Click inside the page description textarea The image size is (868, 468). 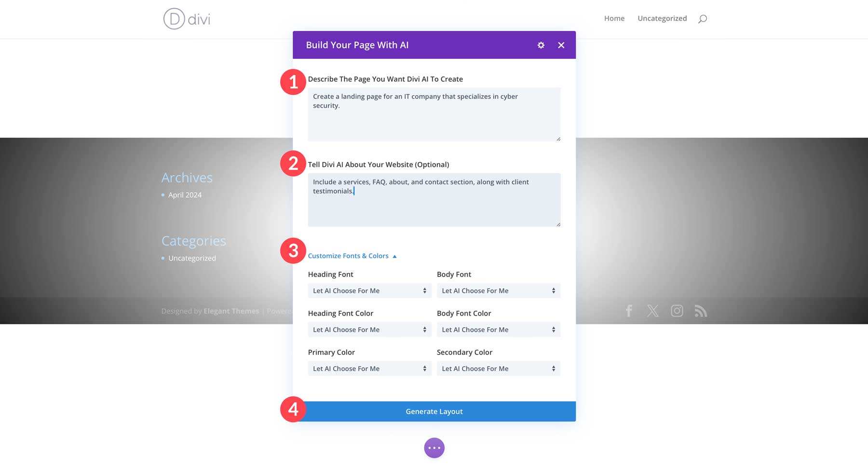pyautogui.click(x=434, y=114)
